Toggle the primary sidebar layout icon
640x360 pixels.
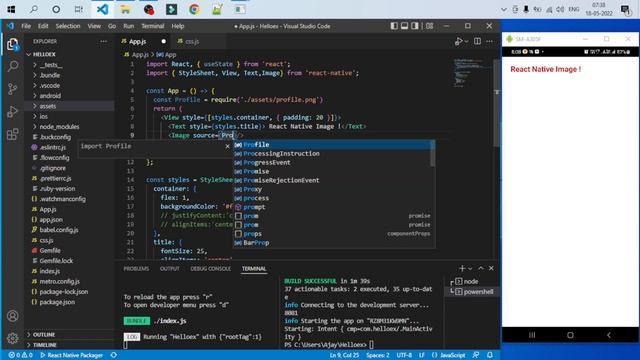click(x=394, y=26)
